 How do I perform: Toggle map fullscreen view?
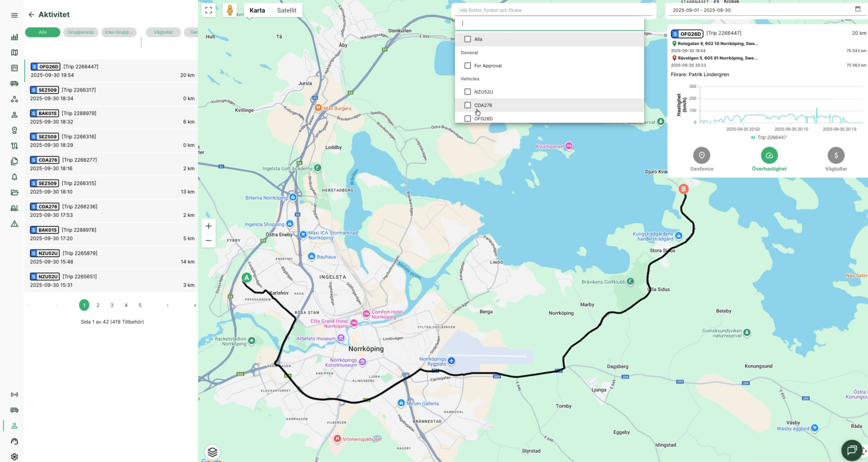click(209, 10)
